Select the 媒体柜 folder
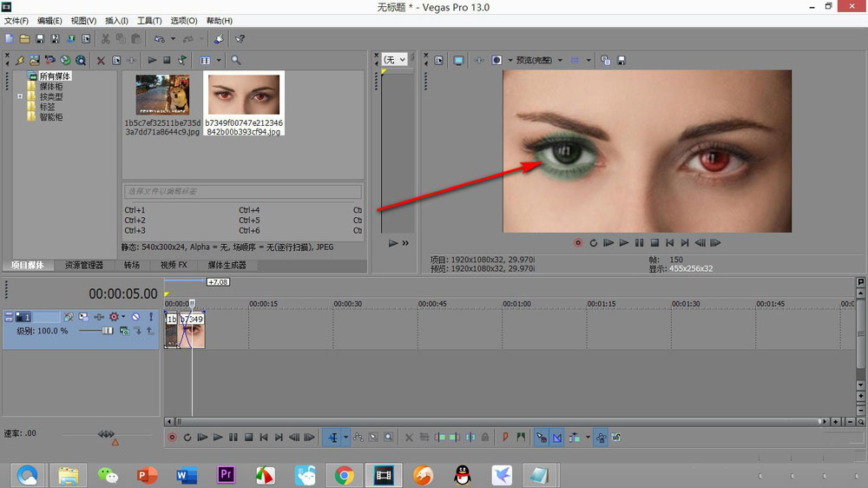 [x=51, y=87]
